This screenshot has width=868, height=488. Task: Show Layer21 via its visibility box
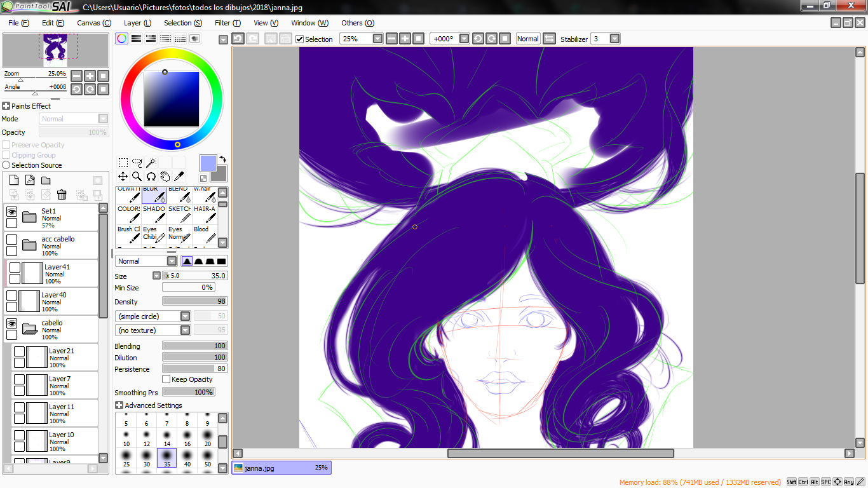click(19, 351)
